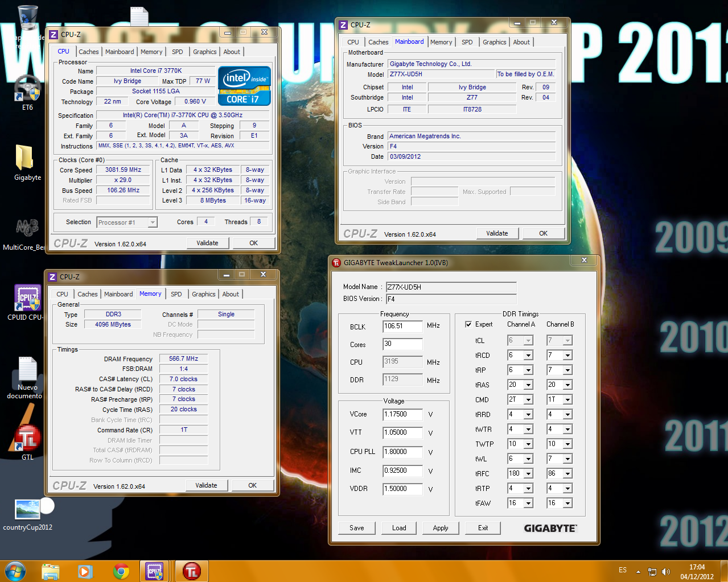
Task: Click the ES language indicator
Action: 623,570
